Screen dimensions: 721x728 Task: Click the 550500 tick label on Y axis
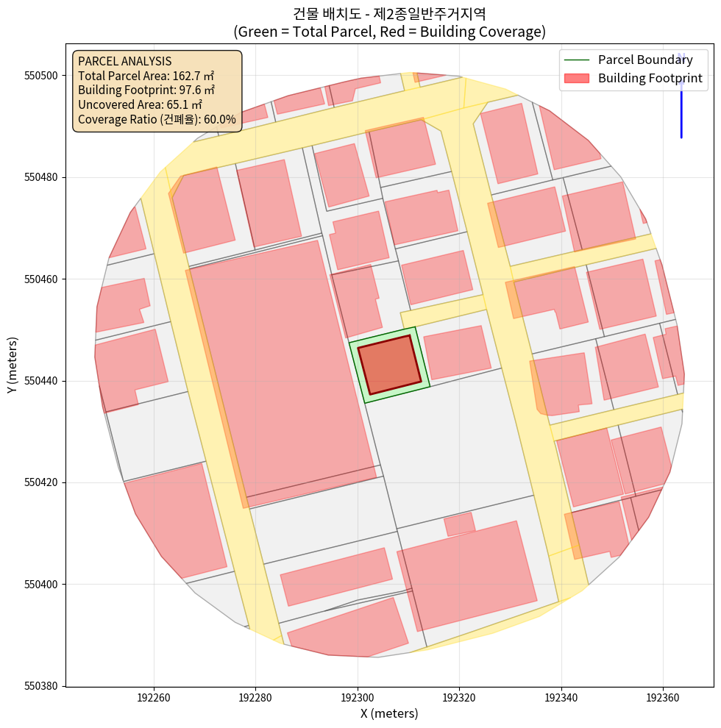(44, 76)
